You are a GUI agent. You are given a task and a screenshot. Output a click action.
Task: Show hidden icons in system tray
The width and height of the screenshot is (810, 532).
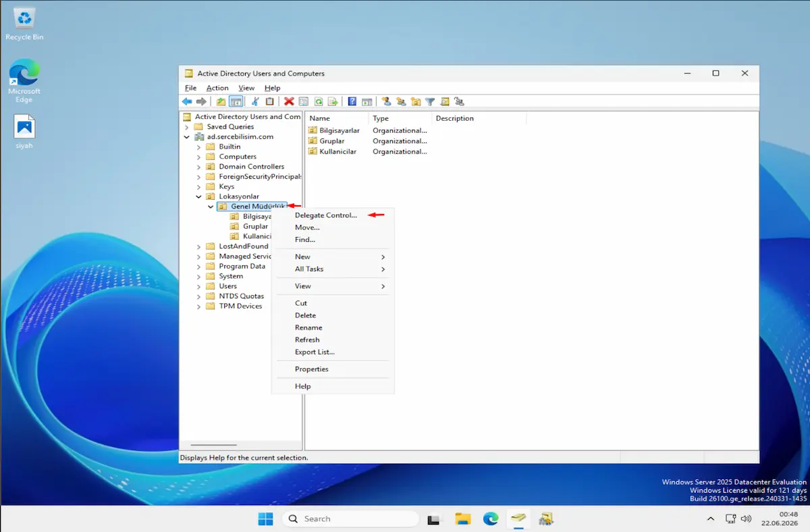[x=711, y=518]
